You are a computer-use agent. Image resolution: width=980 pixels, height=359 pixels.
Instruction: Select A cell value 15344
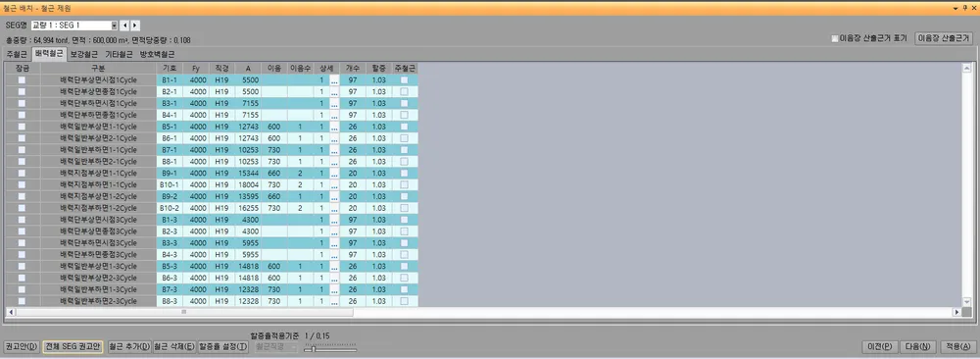(249, 174)
